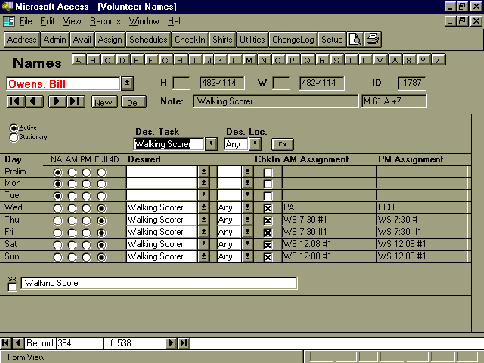Click next-record arrow in bottom record navigator
The image size is (484, 363).
pos(171,343)
